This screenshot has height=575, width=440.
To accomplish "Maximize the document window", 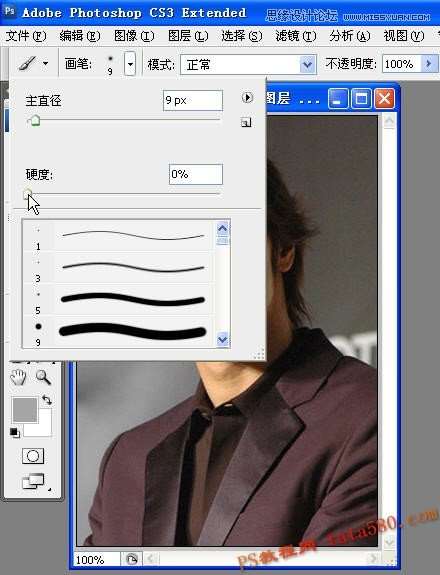I will click(x=362, y=98).
